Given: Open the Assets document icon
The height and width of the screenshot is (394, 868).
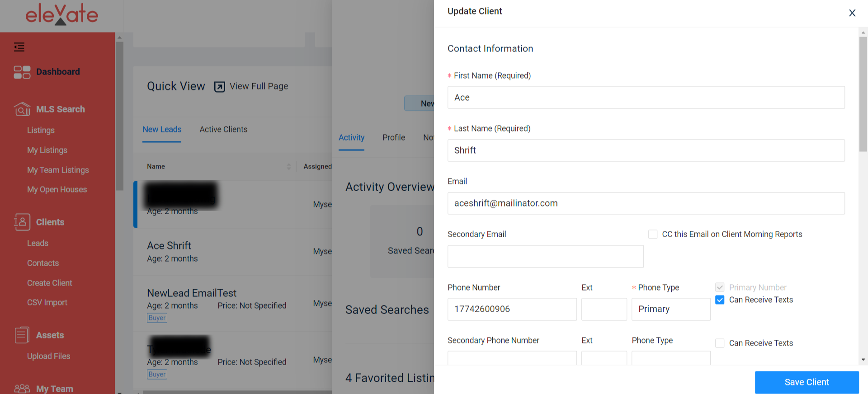Looking at the screenshot, I should (x=22, y=335).
